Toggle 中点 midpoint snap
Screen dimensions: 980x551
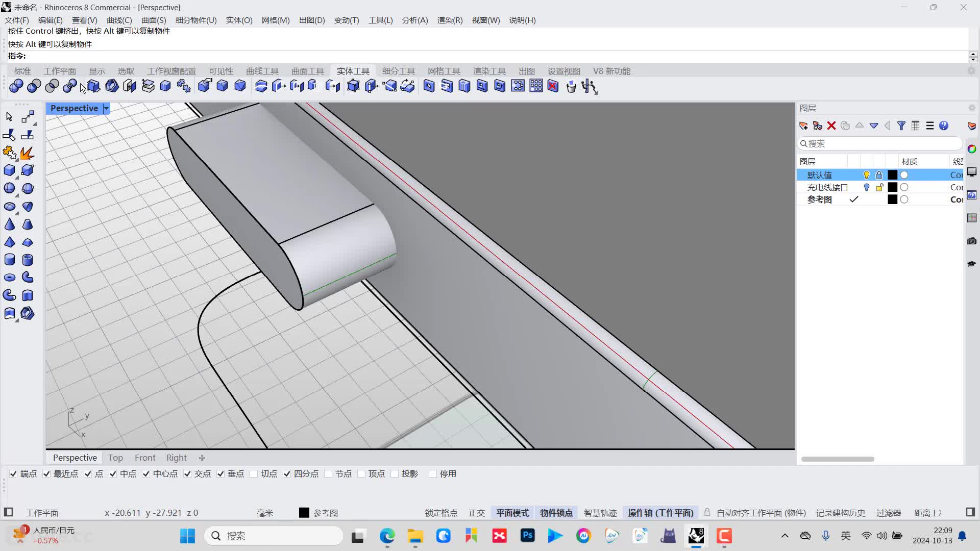click(113, 474)
